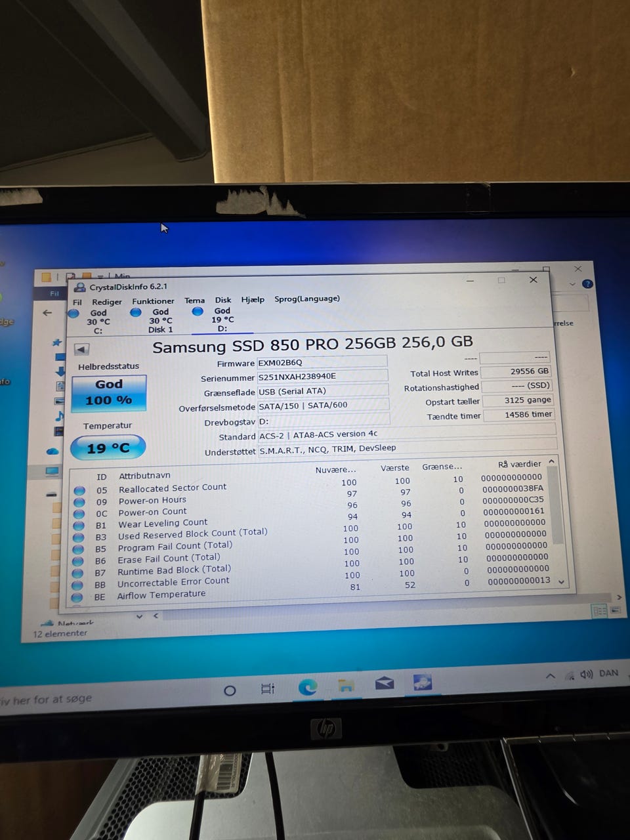Click Airflow Temperature status circle
The width and height of the screenshot is (630, 840).
click(x=77, y=597)
